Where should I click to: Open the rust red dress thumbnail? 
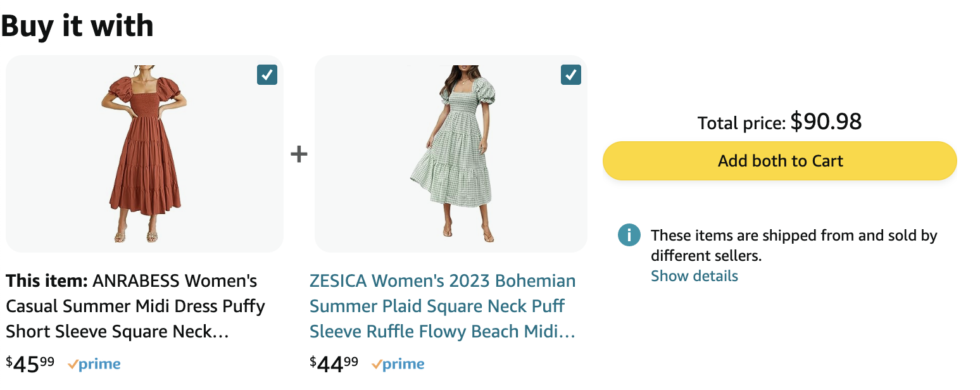(144, 154)
